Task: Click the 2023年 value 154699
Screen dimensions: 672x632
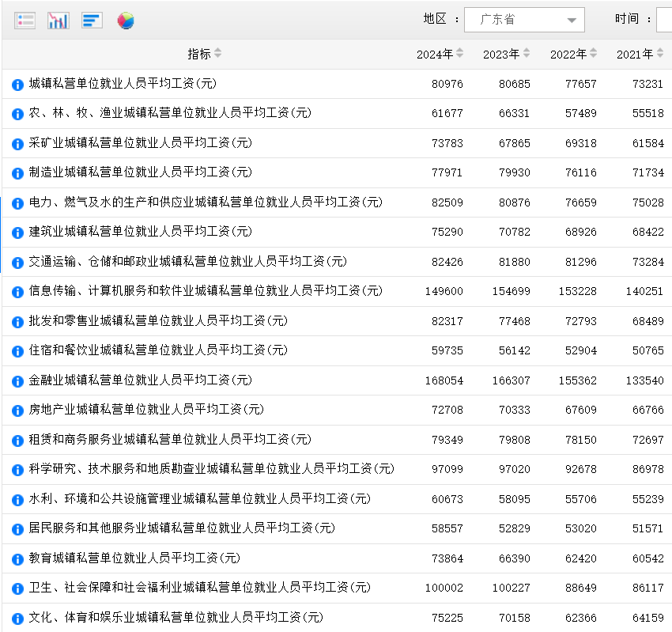Action: [x=511, y=292]
